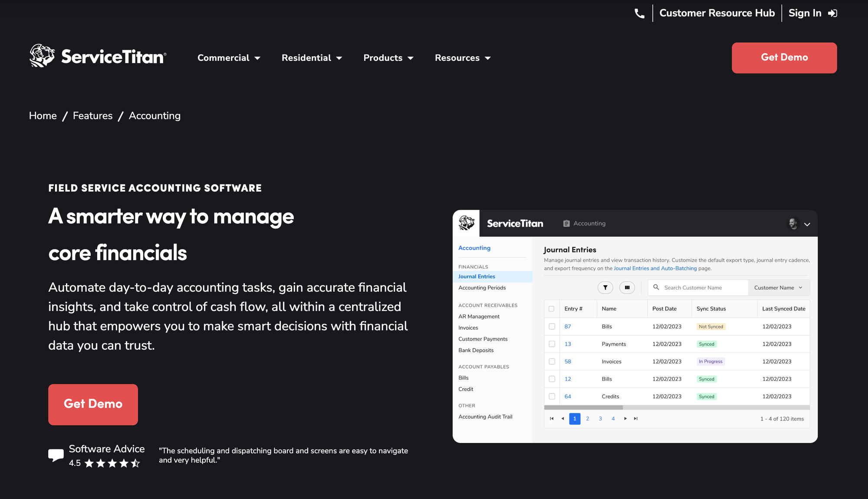Open the Customer Name dropdown
Viewport: 868px width, 499px height.
(x=778, y=288)
